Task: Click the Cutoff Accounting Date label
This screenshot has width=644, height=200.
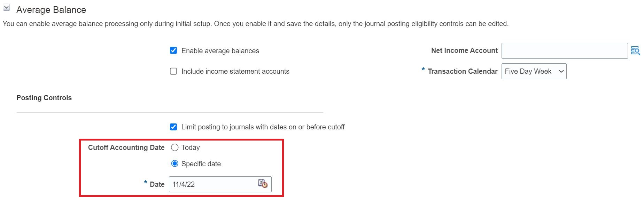Action: pyautogui.click(x=126, y=147)
